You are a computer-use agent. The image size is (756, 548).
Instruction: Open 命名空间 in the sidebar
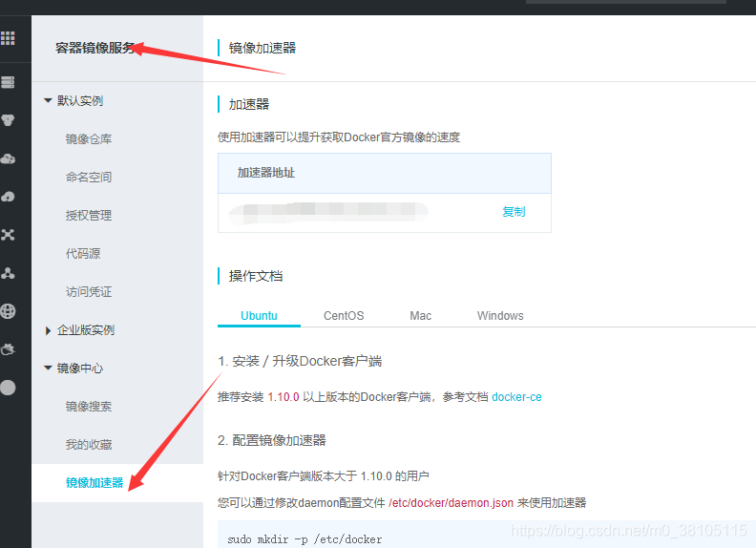pyautogui.click(x=89, y=178)
